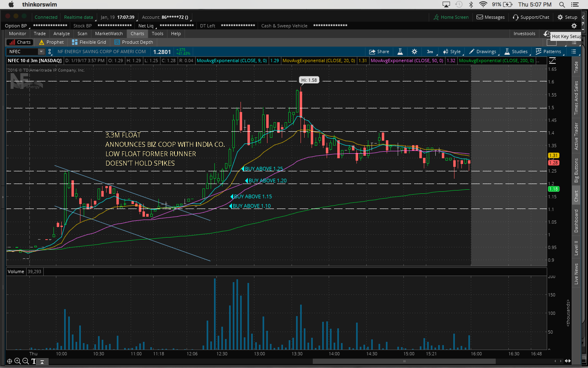
Task: Open chart settings gear icon
Action: pyautogui.click(x=414, y=52)
